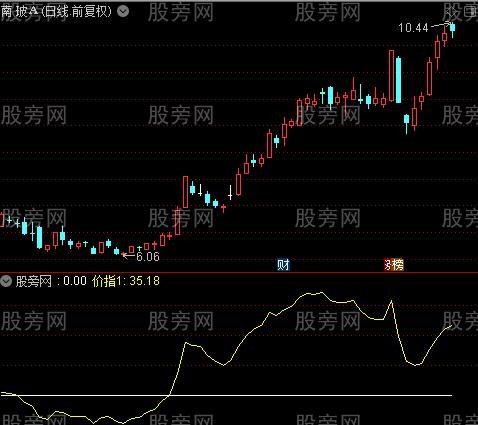The height and width of the screenshot is (425, 478).
Task: Select the 南玻A (日线,前复权) chart title
Action: [x=56, y=12]
